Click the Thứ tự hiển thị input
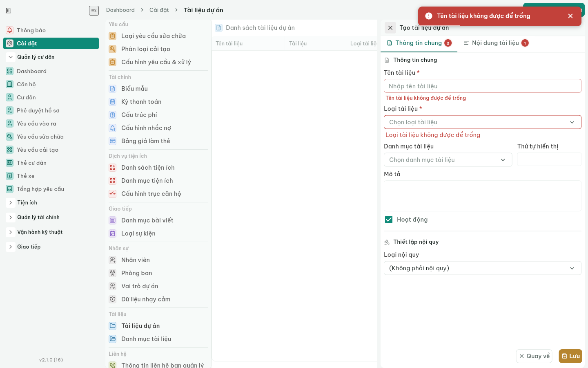Viewport: 588px width, 368px height. [549, 159]
